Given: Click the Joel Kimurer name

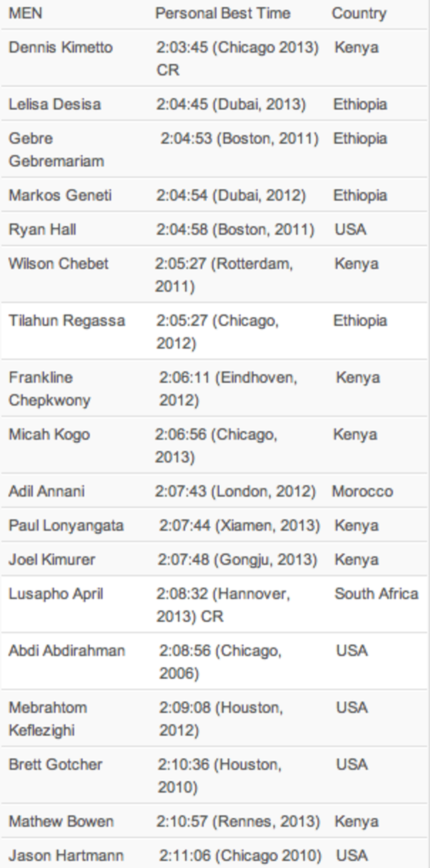Looking at the screenshot, I should [x=52, y=559].
